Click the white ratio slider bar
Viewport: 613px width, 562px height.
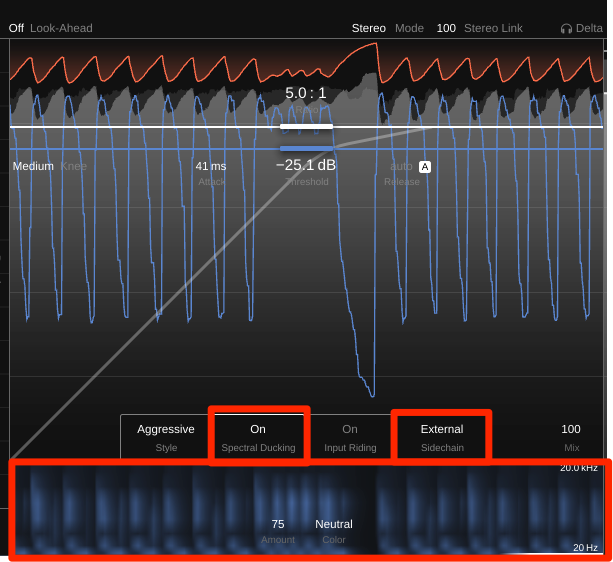306,127
